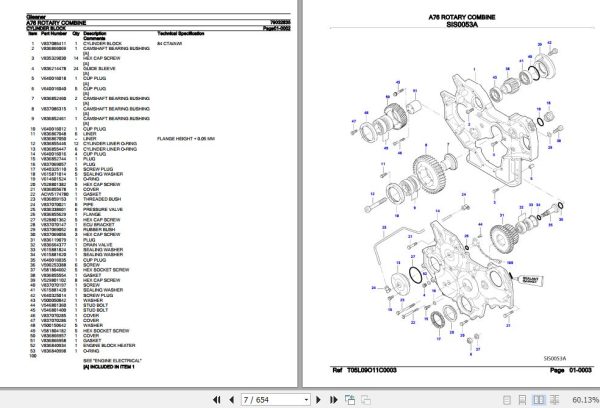
Task: Toggle two-page facing layout
Action: [x=538, y=400]
